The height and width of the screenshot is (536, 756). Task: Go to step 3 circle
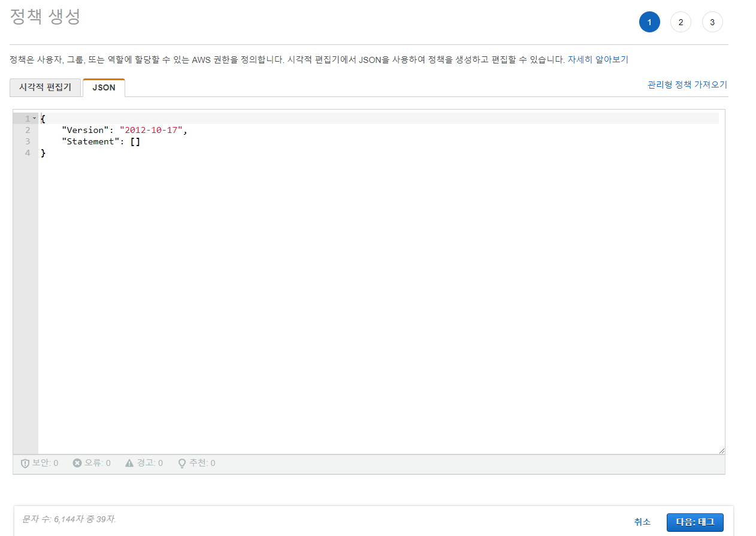(712, 22)
